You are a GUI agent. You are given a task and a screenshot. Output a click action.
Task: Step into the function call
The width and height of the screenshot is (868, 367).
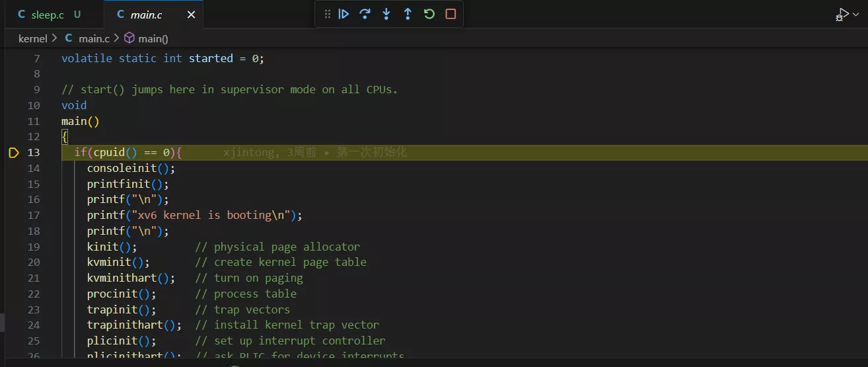tap(386, 14)
